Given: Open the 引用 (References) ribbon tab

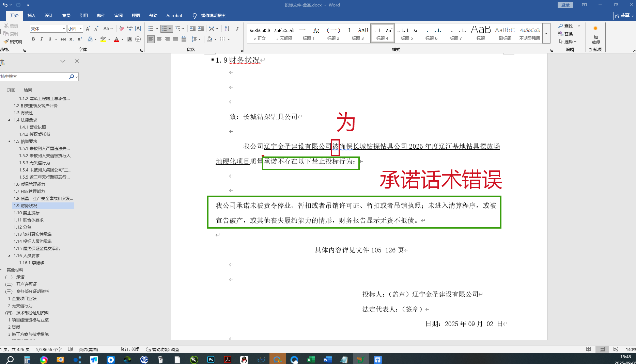Looking at the screenshot, I should click(84, 15).
